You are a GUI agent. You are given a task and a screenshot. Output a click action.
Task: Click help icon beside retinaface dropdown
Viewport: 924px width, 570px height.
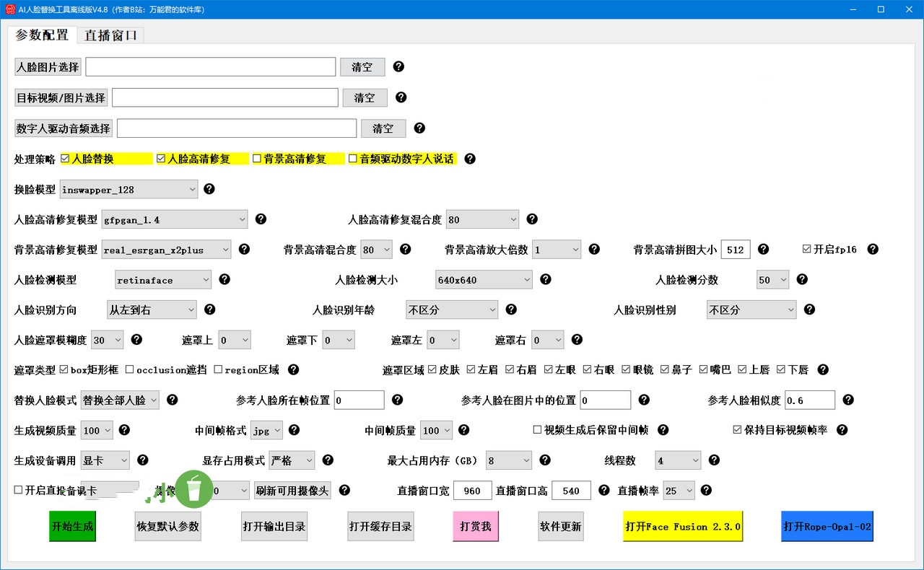click(x=225, y=279)
